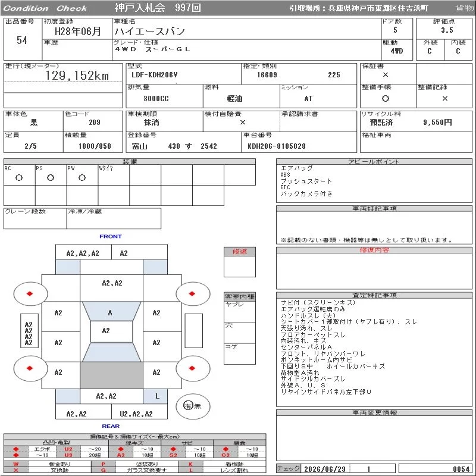Click the exterior grade C under 外装
Viewport: 476px width, 476px height.
coord(429,51)
